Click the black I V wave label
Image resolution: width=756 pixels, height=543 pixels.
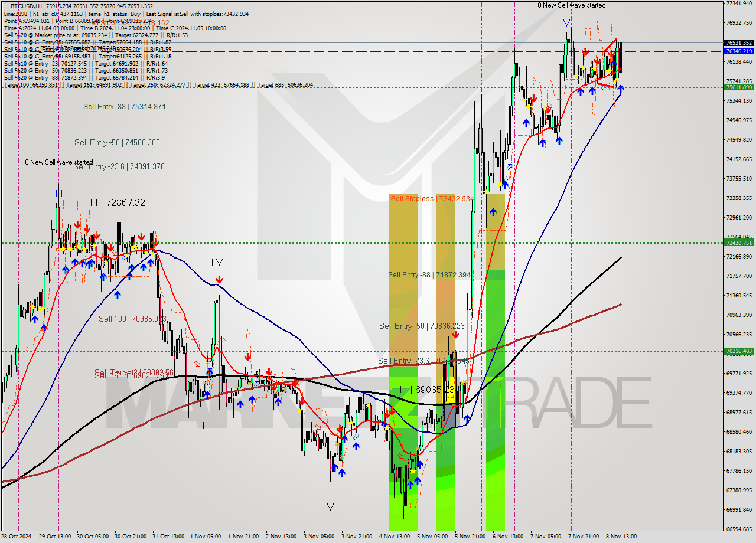coord(217,261)
